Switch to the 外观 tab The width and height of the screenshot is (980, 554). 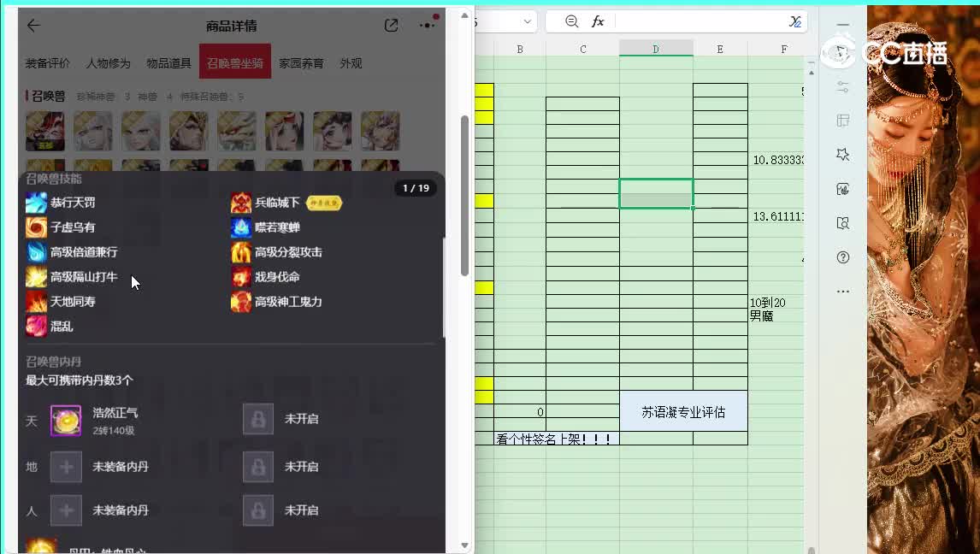click(x=351, y=63)
